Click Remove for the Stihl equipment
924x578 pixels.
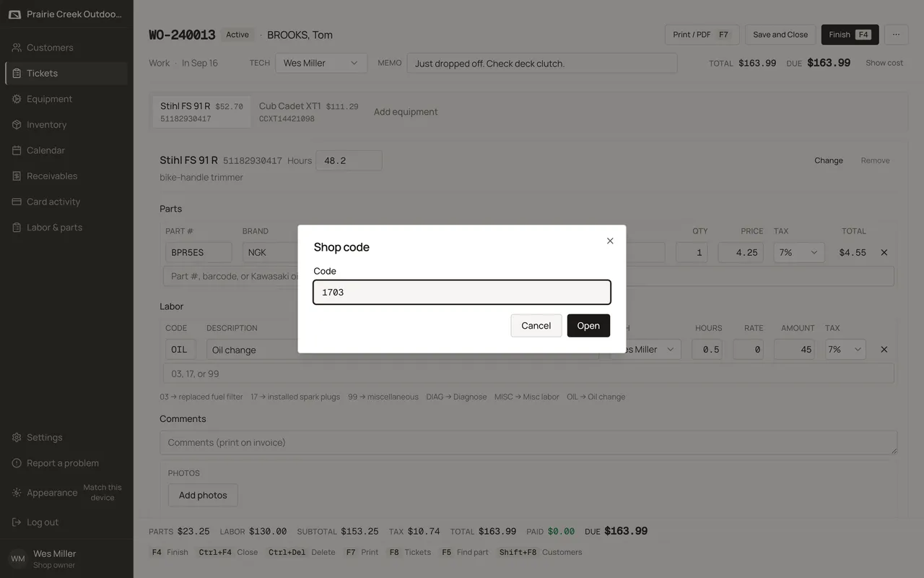[875, 160]
